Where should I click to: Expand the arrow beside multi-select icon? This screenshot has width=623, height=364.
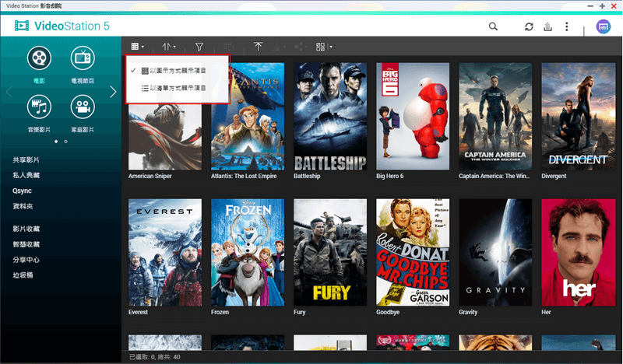(x=330, y=47)
